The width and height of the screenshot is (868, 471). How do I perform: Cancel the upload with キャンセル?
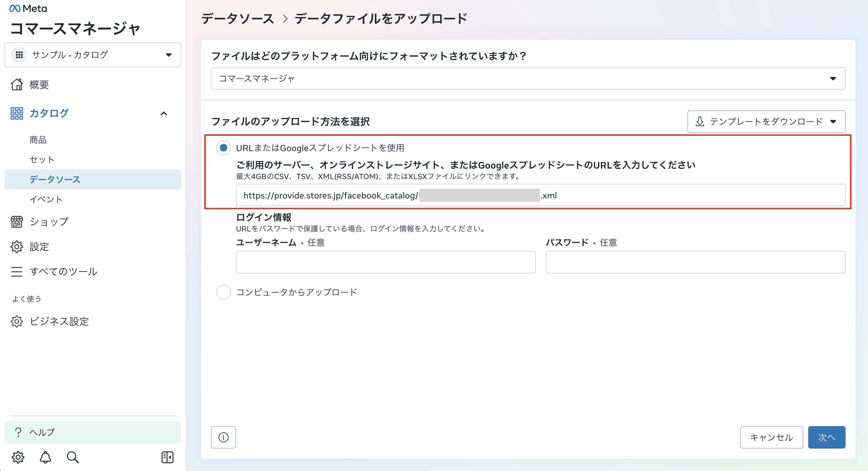[771, 437]
